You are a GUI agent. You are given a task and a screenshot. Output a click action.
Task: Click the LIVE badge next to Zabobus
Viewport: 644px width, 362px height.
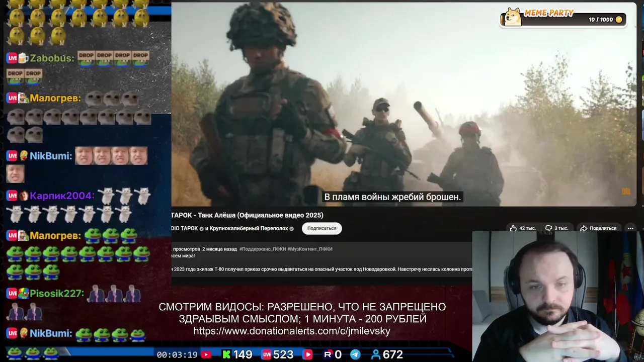pyautogui.click(x=12, y=58)
